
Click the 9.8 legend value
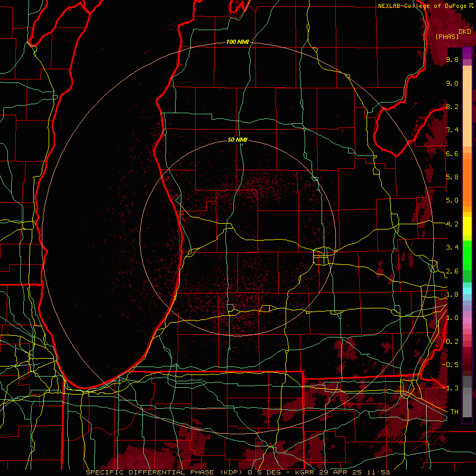[x=452, y=59]
